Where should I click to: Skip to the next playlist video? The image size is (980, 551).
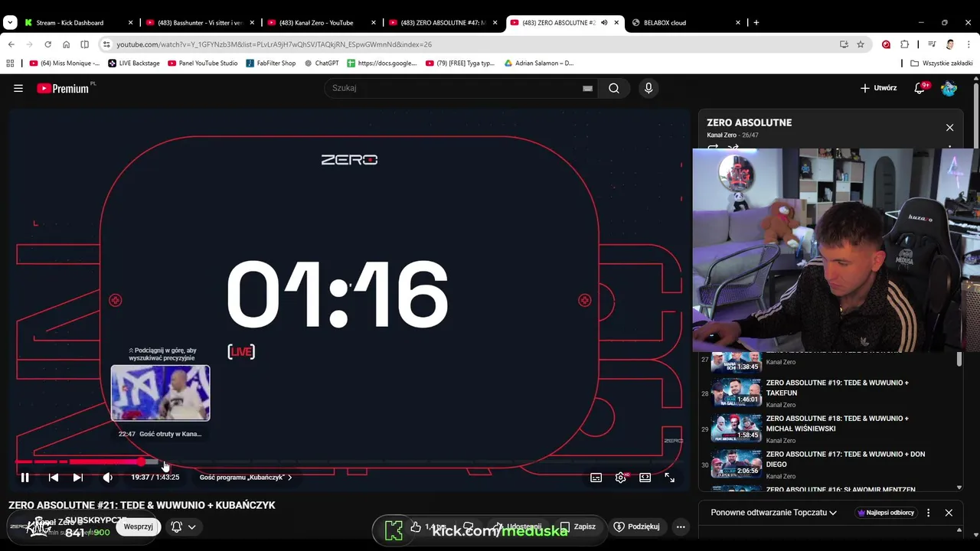coord(78,478)
